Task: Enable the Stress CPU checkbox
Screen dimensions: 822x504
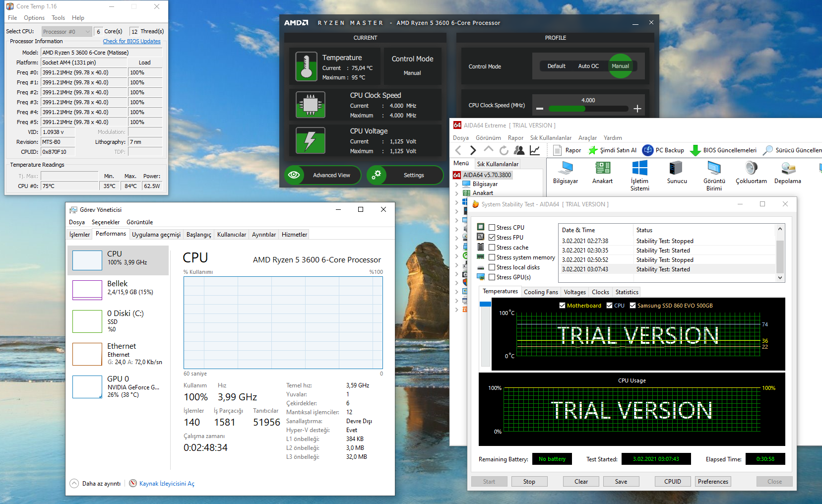Action: (x=492, y=228)
